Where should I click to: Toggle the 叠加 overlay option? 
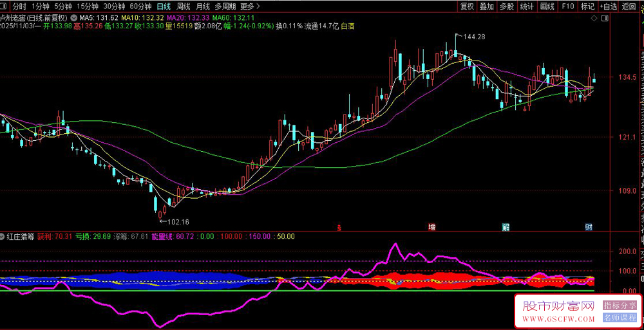[x=487, y=6]
